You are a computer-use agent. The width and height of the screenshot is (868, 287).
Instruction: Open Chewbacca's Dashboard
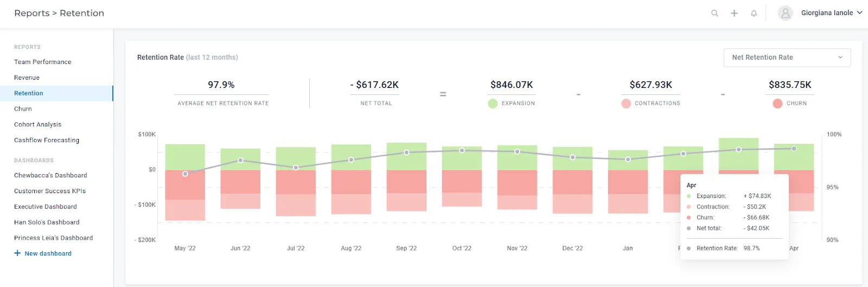(x=50, y=175)
